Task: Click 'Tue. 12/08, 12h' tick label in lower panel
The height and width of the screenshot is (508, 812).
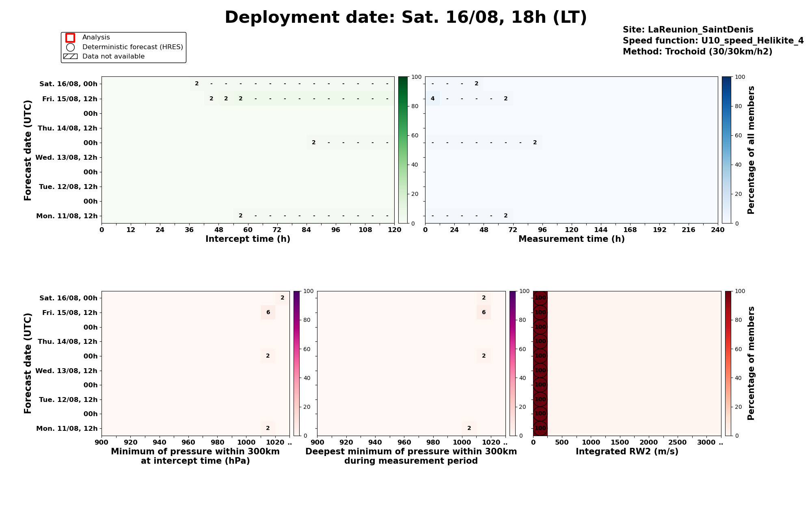Action: pyautogui.click(x=68, y=399)
